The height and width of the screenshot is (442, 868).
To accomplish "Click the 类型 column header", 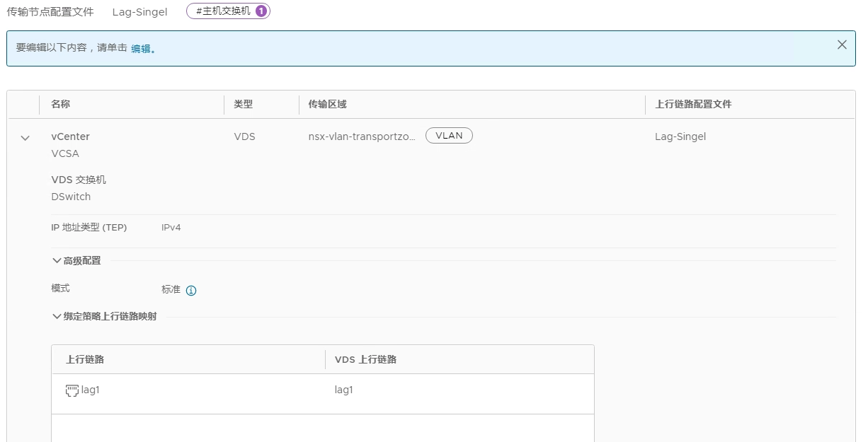I will (244, 105).
